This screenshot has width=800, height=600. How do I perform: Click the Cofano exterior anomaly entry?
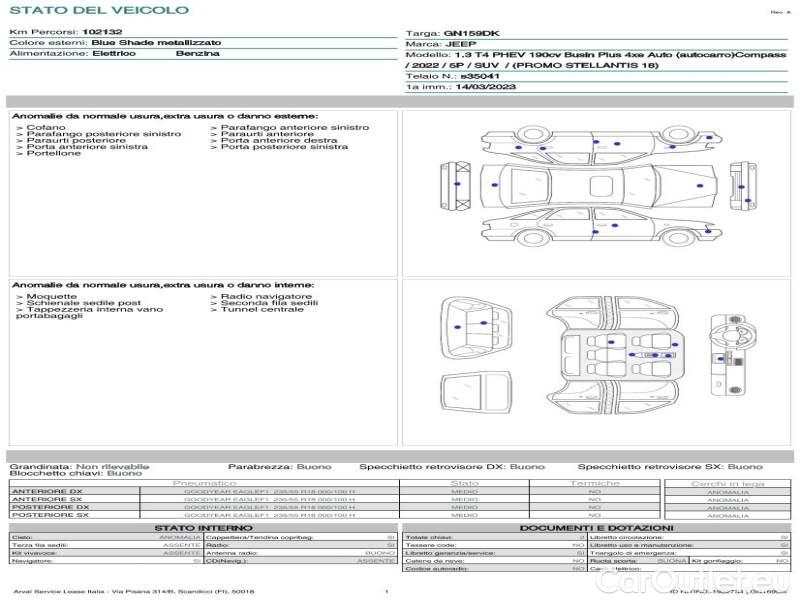click(x=46, y=128)
